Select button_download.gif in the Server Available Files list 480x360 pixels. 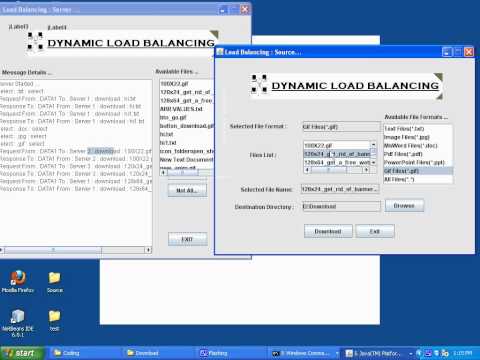point(187,126)
